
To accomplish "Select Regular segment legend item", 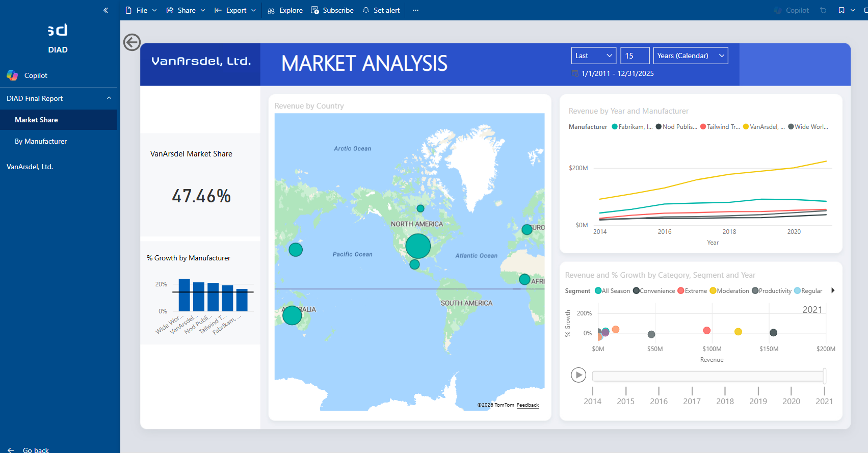I will pos(808,291).
